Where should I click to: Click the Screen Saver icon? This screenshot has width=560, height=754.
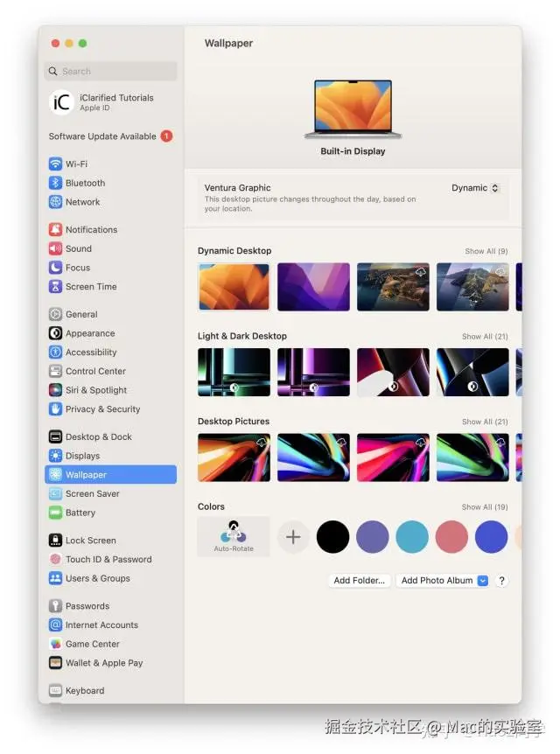coord(55,494)
